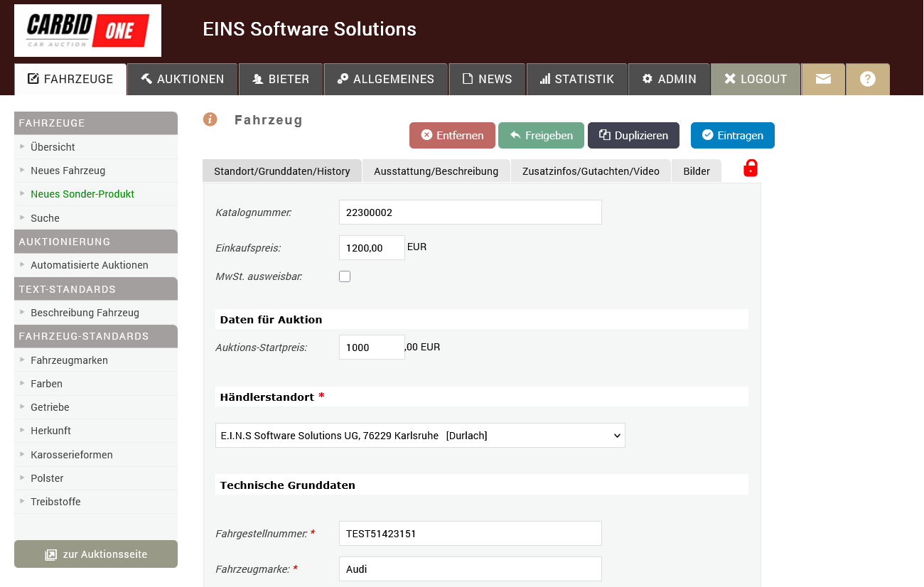Switch to the Ausstattung/Beschreibung tab
The width and height of the screenshot is (924, 587).
coord(436,171)
